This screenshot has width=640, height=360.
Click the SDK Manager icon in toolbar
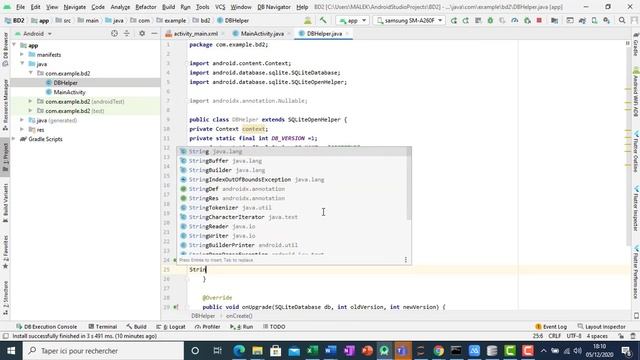[x=607, y=20]
